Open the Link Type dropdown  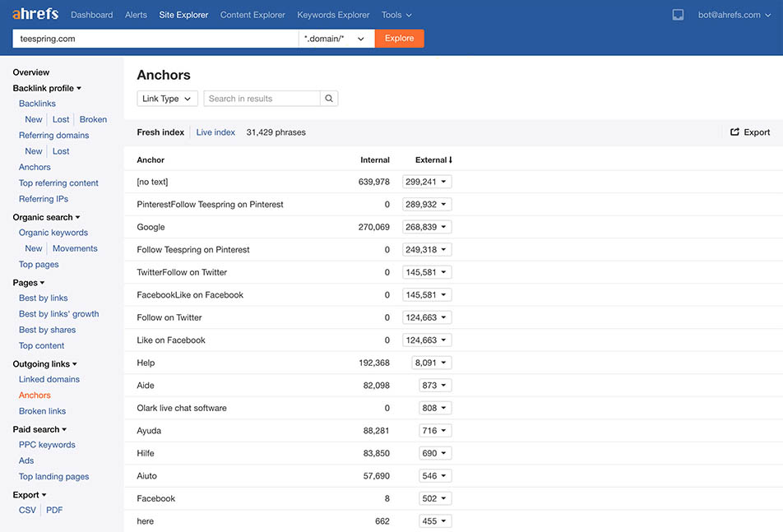pos(167,99)
